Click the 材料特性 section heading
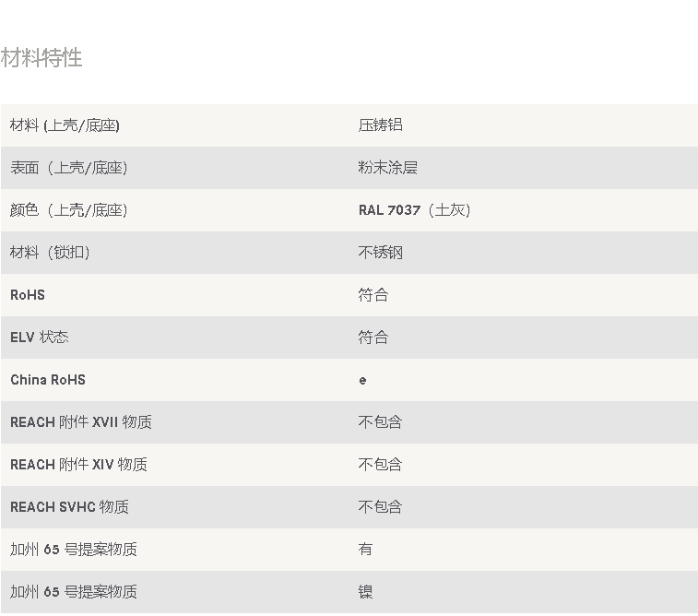Screen dimensions: 698x616 pos(41,58)
